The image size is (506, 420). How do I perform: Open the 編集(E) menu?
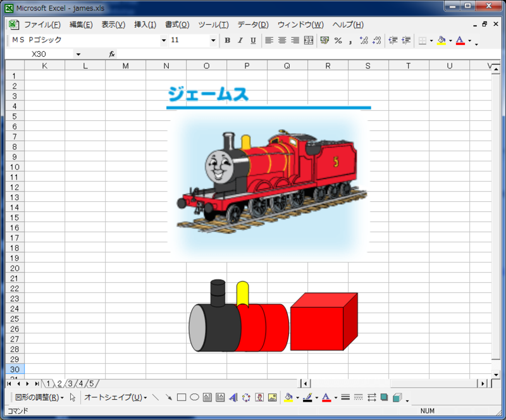(x=81, y=25)
